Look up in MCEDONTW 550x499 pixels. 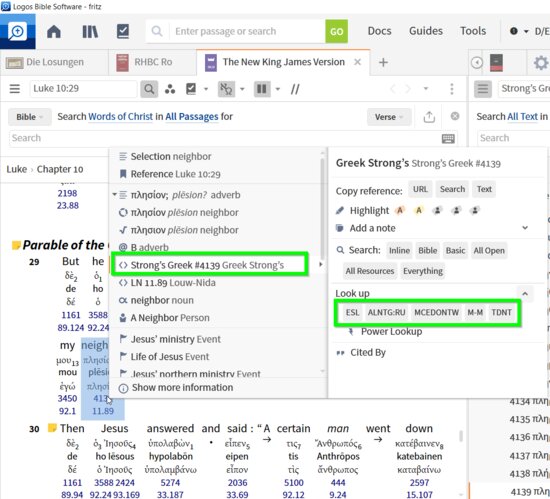[x=436, y=312]
